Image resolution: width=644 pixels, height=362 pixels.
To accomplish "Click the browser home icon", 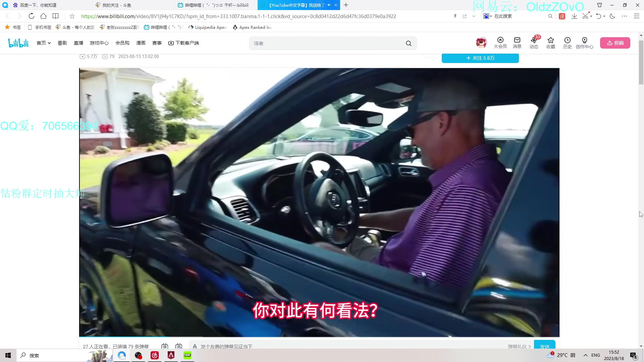I will pos(43,16).
